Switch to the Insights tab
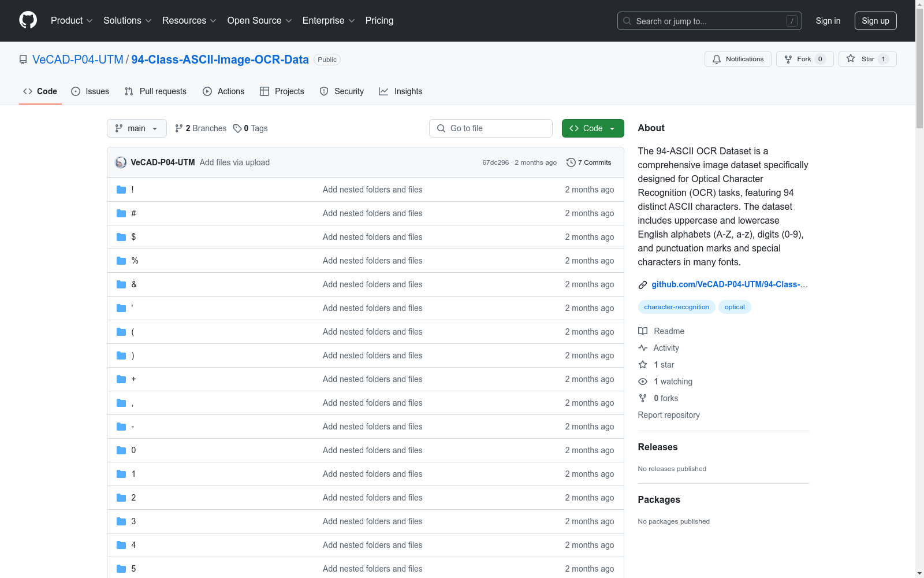This screenshot has width=924, height=578. [x=400, y=91]
